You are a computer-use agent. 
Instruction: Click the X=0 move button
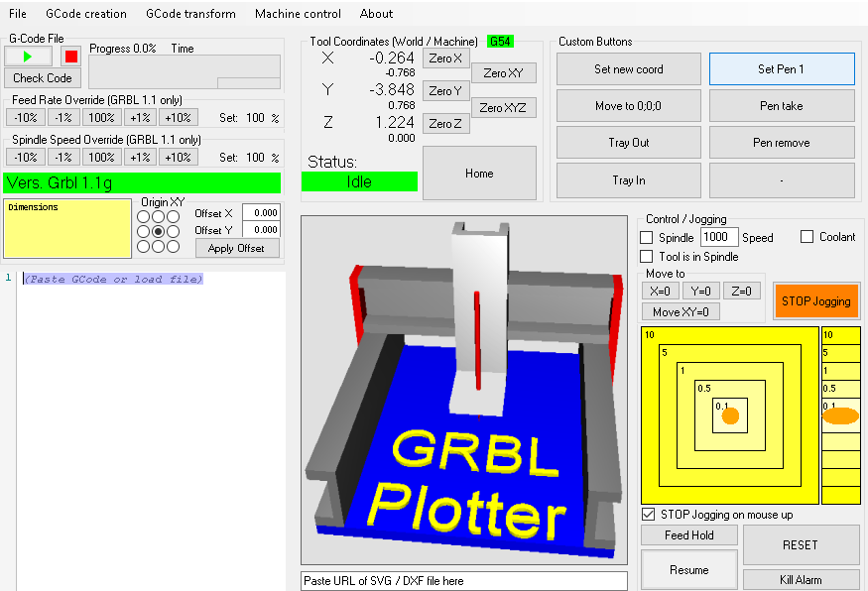[660, 292]
